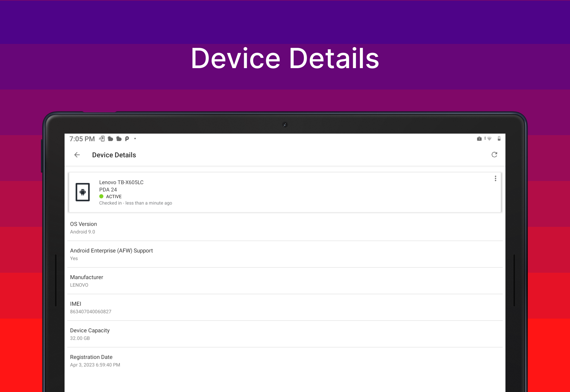Open the three-dot device options menu
The image size is (570, 392).
[495, 178]
